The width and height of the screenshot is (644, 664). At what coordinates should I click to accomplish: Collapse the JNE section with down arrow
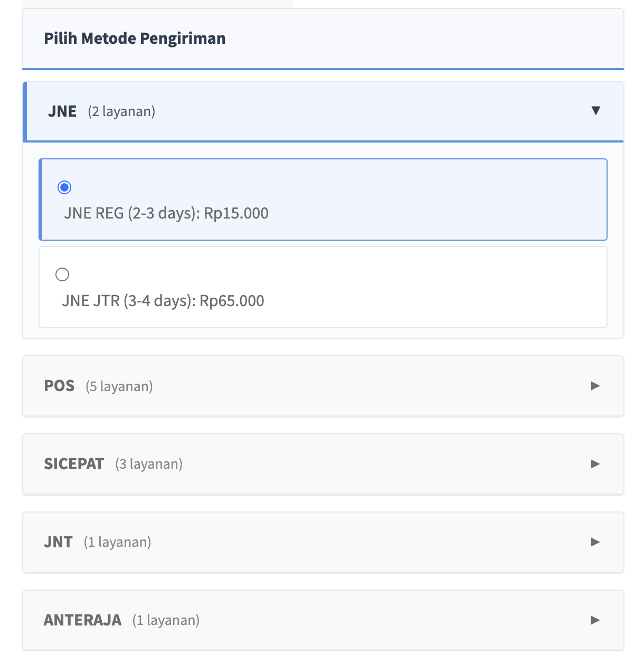[x=596, y=111]
